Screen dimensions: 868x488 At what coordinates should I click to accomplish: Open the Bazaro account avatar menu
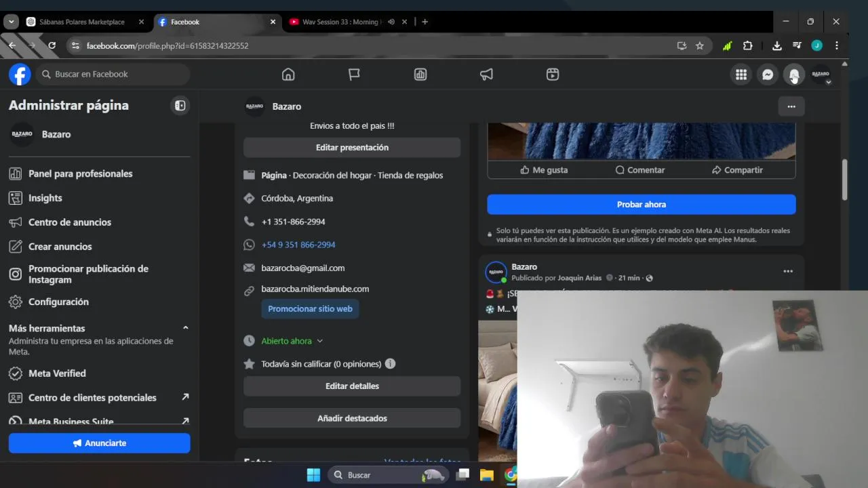coord(821,75)
